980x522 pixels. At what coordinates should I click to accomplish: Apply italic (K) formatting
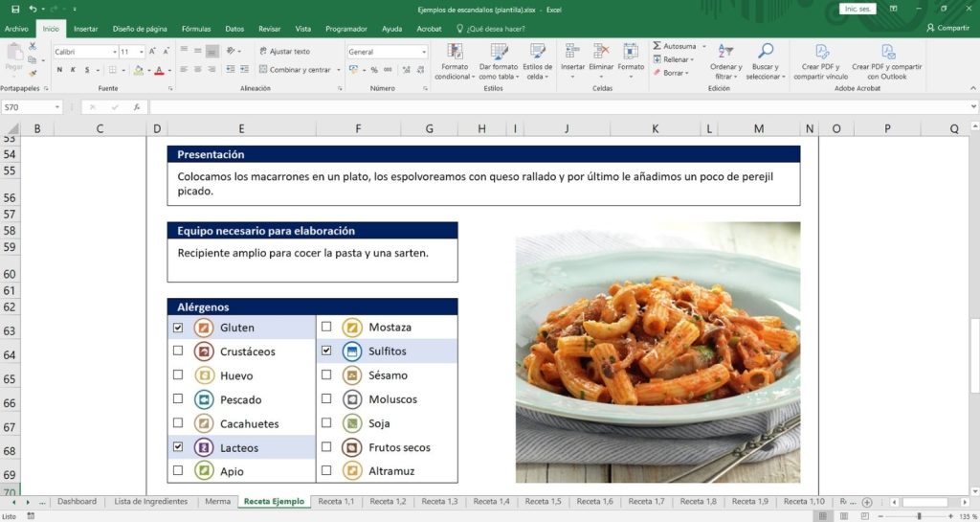(73, 70)
